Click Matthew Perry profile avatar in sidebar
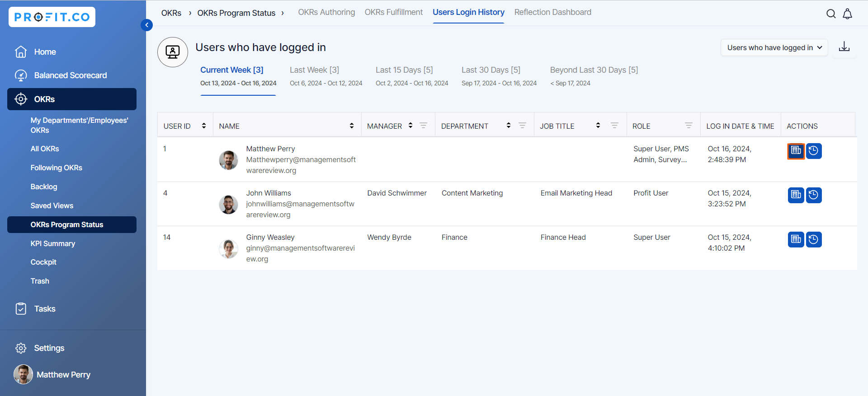Viewport: 868px width, 396px height. [23, 374]
